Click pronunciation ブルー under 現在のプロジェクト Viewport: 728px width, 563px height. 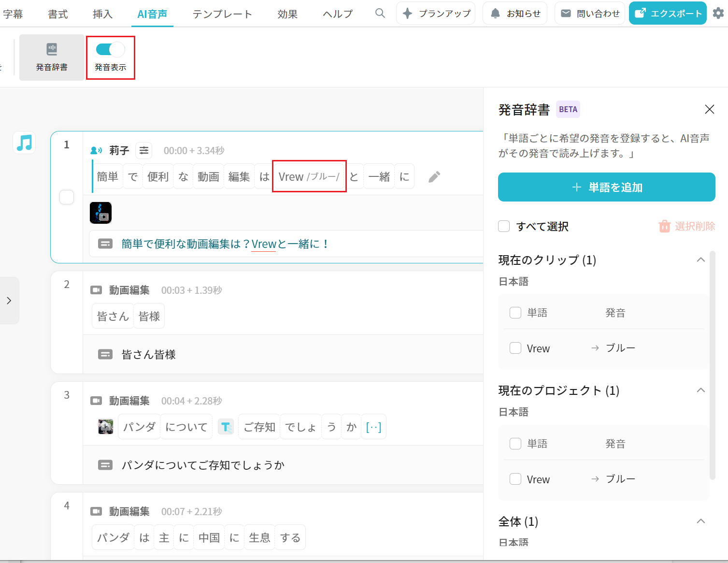(x=620, y=479)
